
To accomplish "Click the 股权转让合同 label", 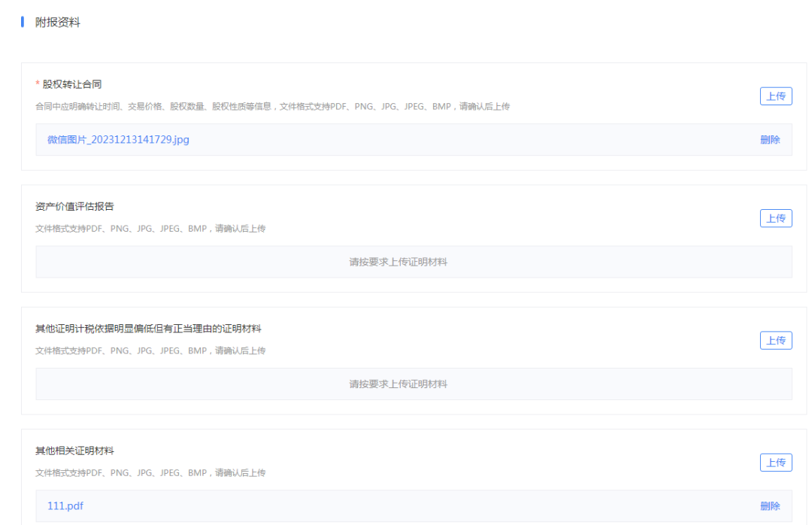I will point(72,84).
